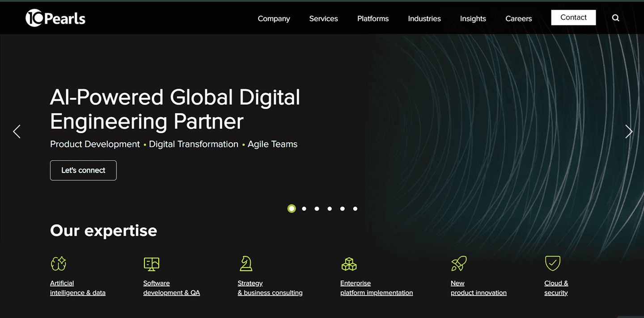Click the 10Pearls logo

[55, 18]
